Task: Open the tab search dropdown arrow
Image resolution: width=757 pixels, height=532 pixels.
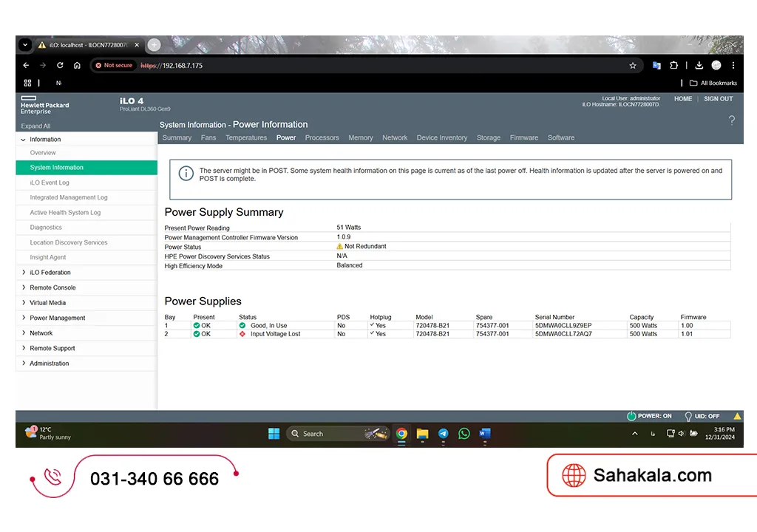Action: pos(25,45)
